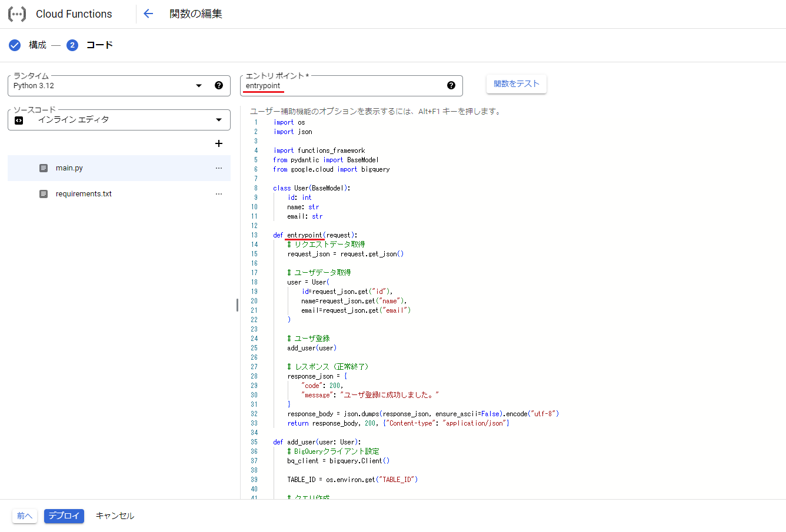Click the デプロイ button

pos(64,516)
